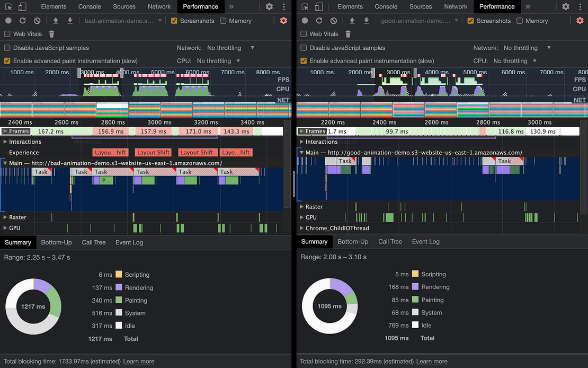Click the collect garbage trash icon, left panel
The width and height of the screenshot is (588, 368).
click(51, 34)
